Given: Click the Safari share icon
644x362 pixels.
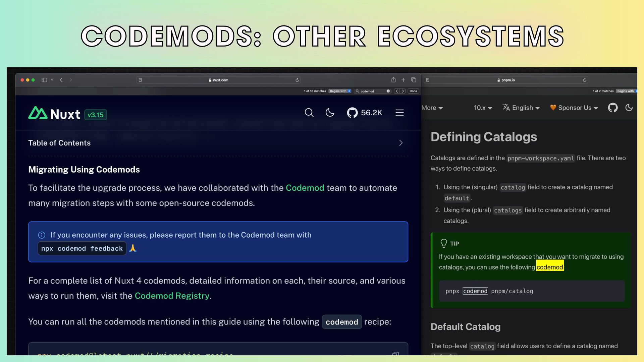Looking at the screenshot, I should click(x=393, y=80).
